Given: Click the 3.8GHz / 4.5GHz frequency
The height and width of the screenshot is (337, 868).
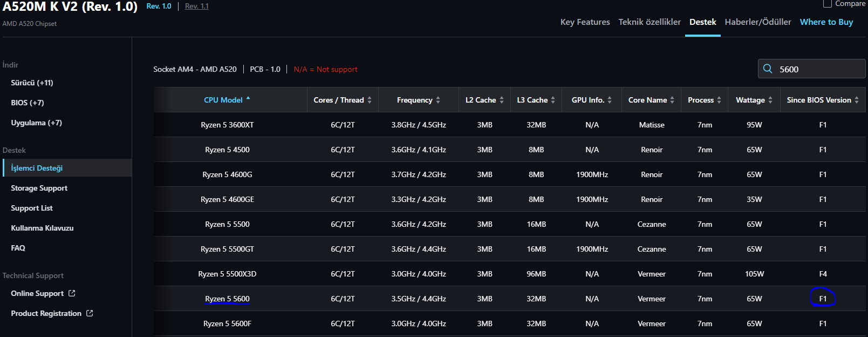Looking at the screenshot, I should [419, 125].
